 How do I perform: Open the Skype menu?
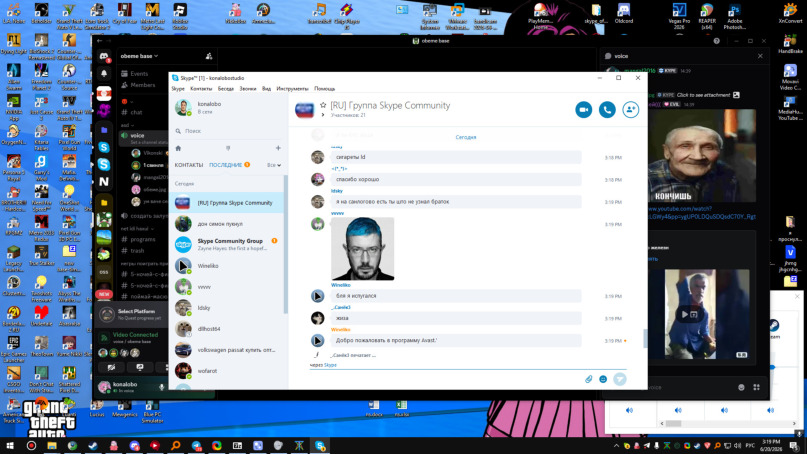[x=178, y=89]
